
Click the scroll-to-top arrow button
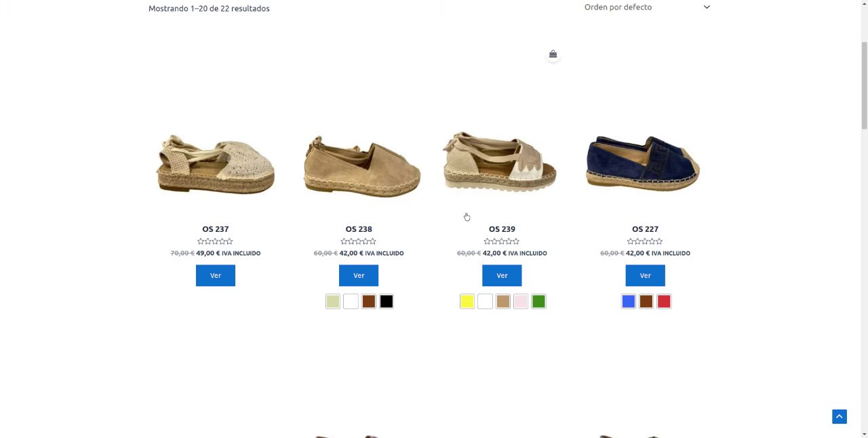click(840, 416)
